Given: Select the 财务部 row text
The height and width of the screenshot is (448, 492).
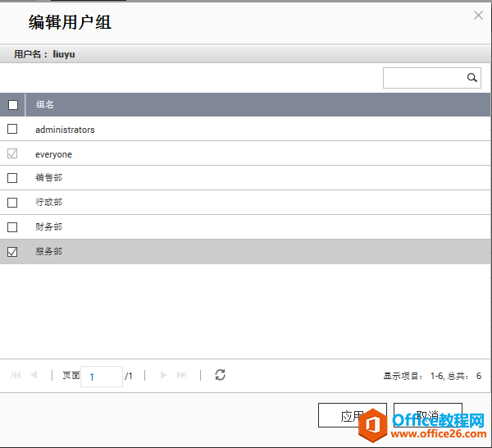Looking at the screenshot, I should (x=48, y=226).
